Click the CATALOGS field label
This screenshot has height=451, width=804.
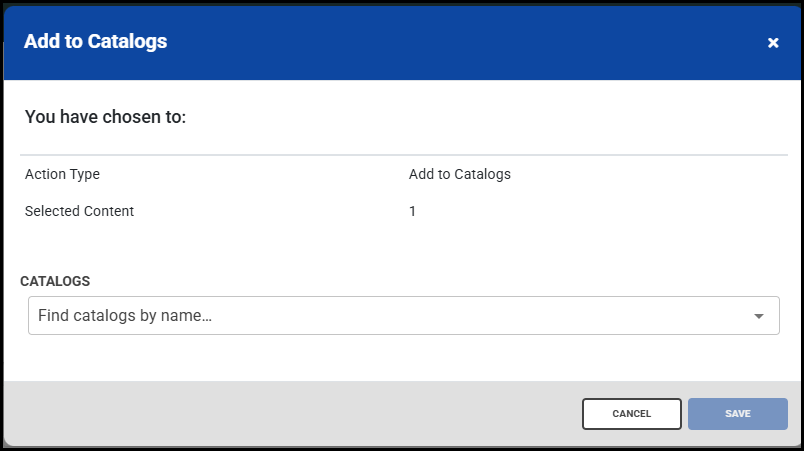(x=55, y=281)
